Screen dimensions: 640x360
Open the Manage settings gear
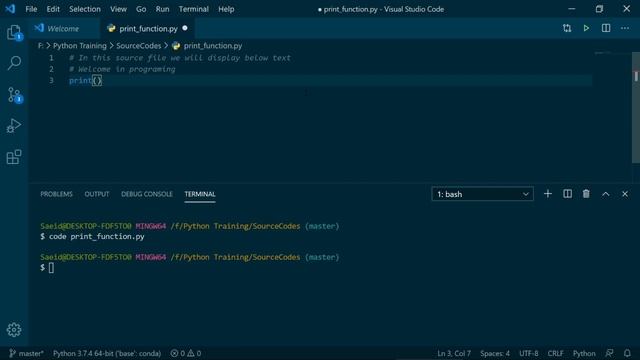pos(14,329)
